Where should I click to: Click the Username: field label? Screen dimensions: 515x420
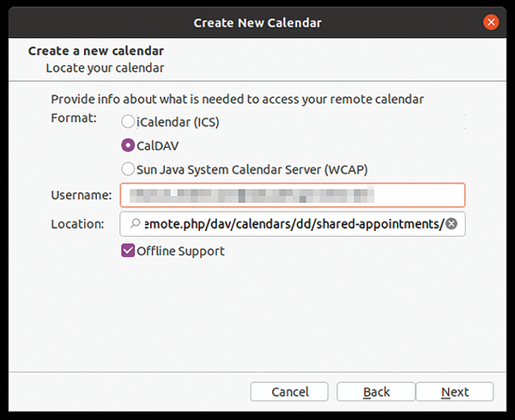(x=82, y=195)
